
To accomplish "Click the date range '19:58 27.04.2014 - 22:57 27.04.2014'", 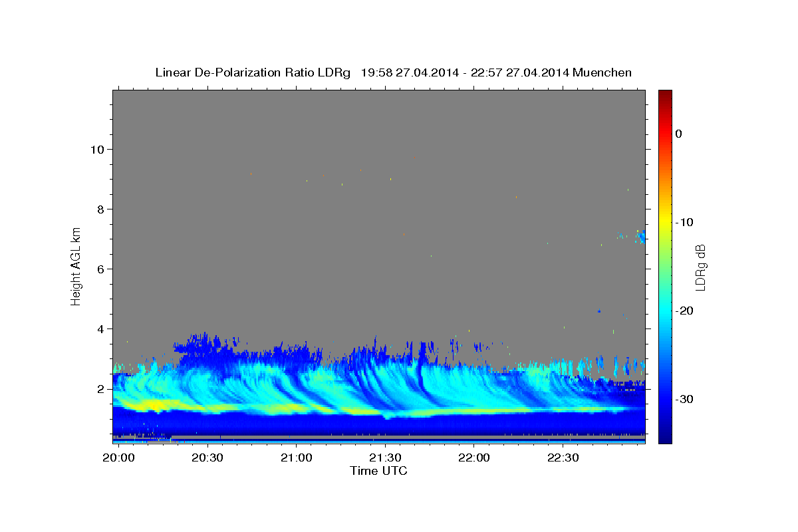I will 464,72.
